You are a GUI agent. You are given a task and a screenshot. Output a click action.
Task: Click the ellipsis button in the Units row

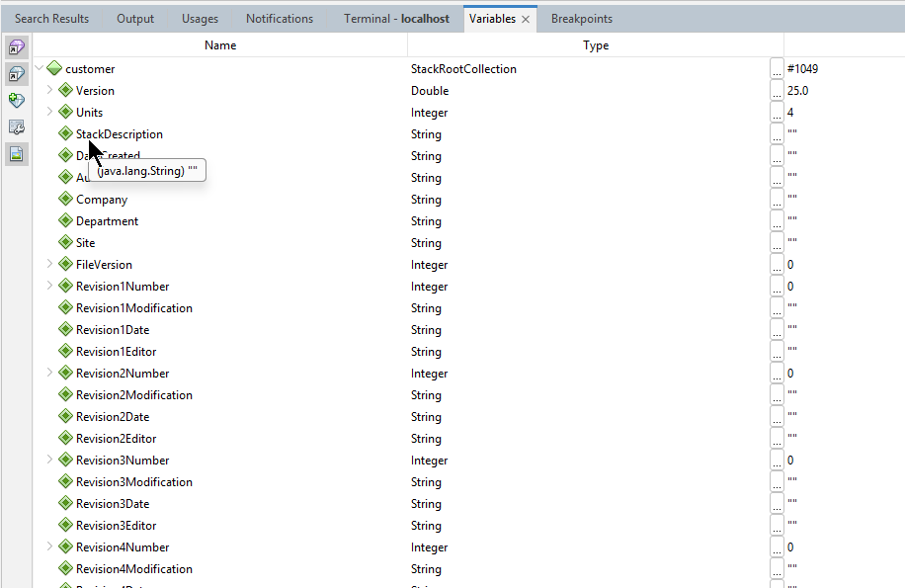(x=777, y=113)
